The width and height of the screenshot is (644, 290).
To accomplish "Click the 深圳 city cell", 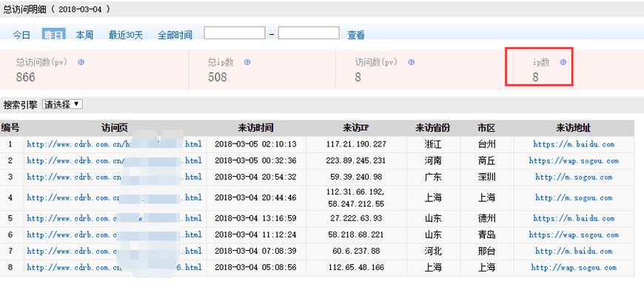I will pos(486,178).
